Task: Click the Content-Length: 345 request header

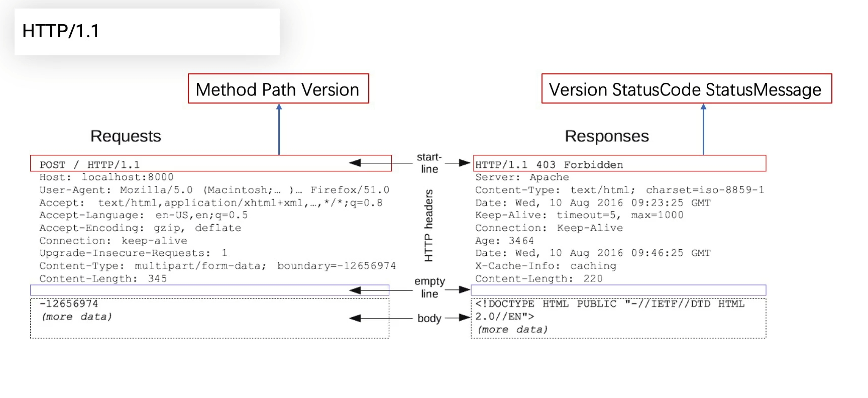Action: point(103,278)
